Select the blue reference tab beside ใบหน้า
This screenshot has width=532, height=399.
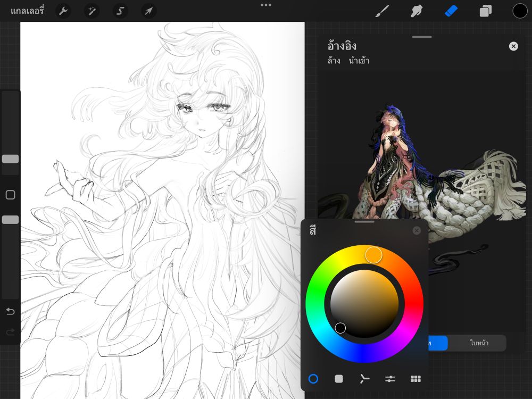[438, 343]
